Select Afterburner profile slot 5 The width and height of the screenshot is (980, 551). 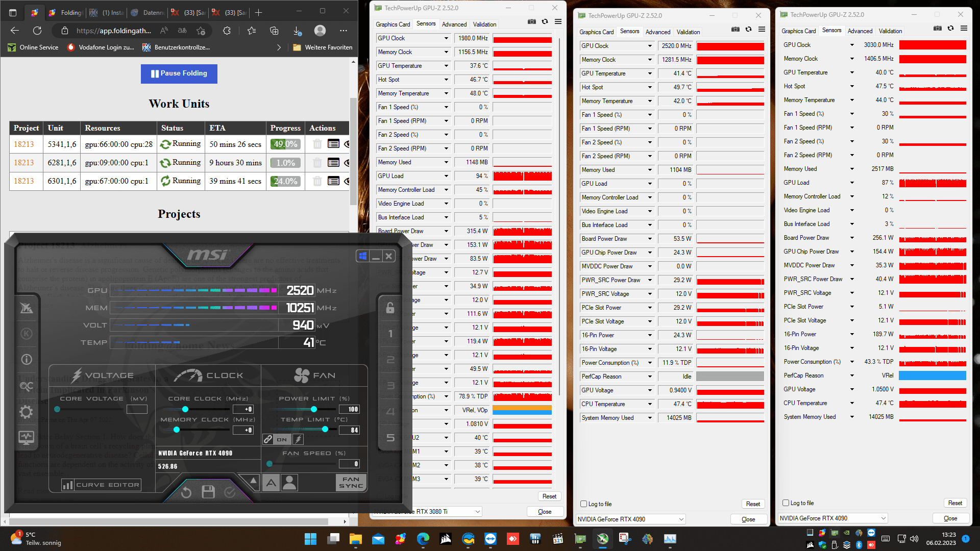pos(390,438)
